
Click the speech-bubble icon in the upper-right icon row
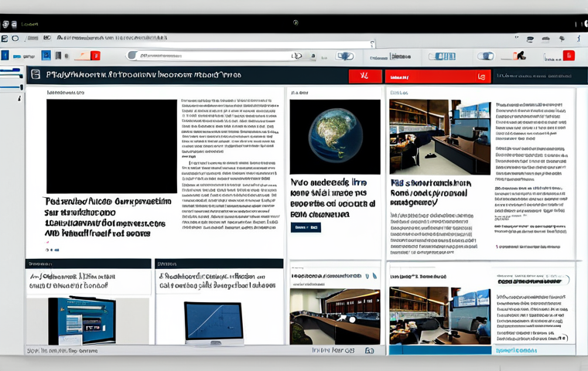click(530, 39)
